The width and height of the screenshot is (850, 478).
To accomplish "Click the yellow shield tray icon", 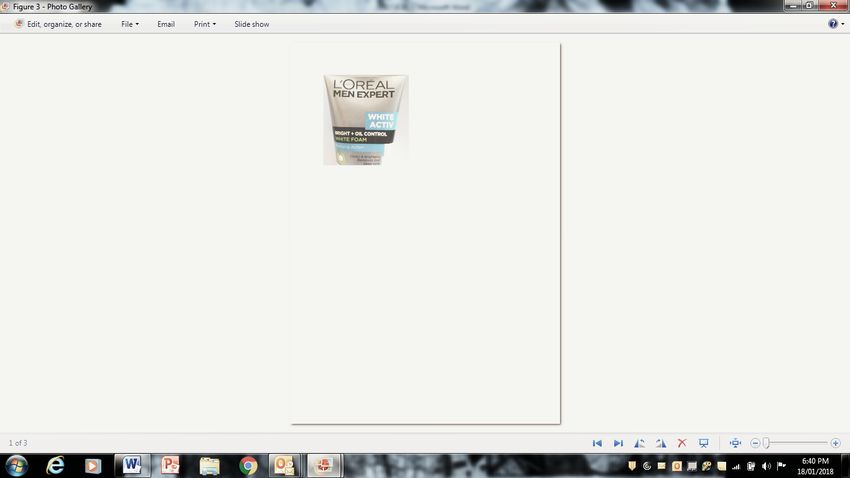I will (x=632, y=466).
